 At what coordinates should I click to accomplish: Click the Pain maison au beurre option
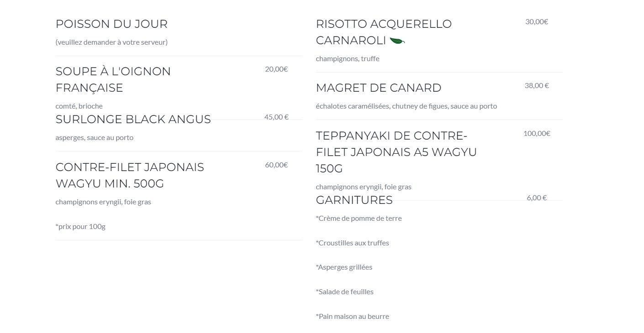tap(353, 317)
